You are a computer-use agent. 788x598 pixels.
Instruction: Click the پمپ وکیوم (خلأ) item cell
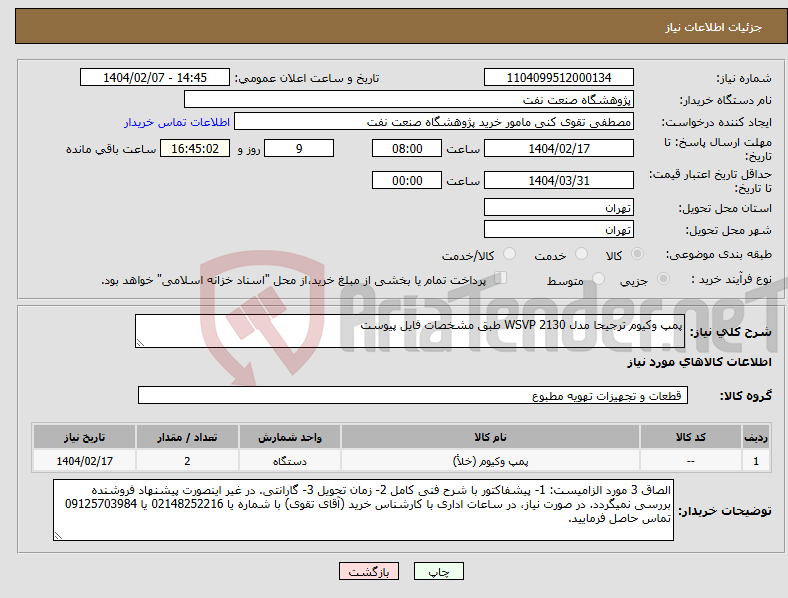(490, 460)
